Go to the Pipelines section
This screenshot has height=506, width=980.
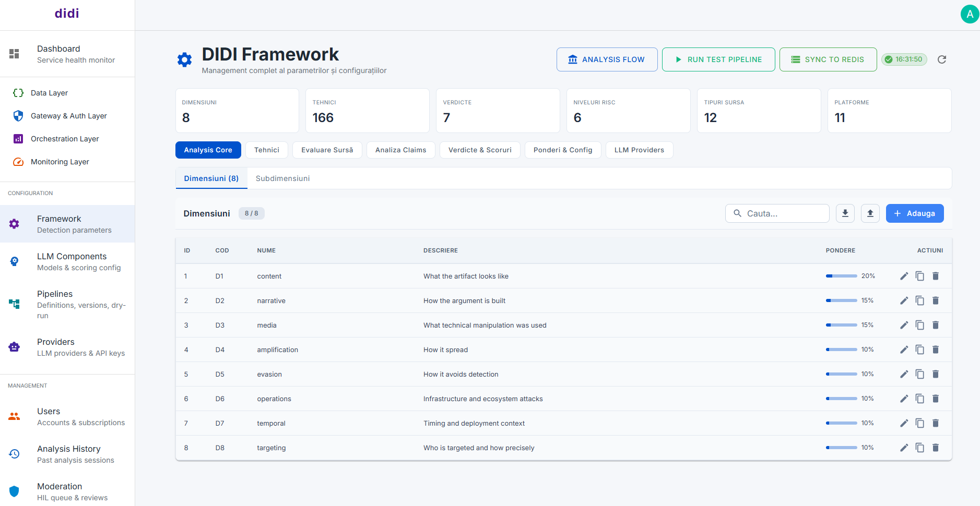point(67,304)
